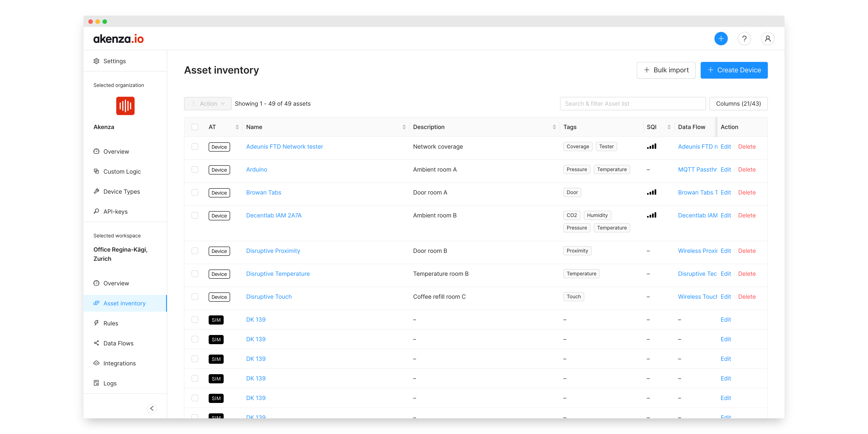Go to Custom Logic page
Viewport: 868px width, 434px height.
[x=122, y=171]
